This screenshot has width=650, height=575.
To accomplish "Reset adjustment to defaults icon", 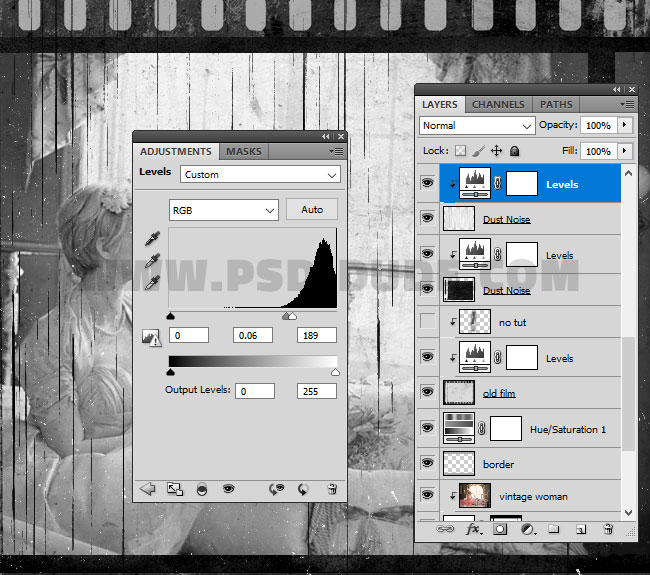I will click(x=303, y=489).
